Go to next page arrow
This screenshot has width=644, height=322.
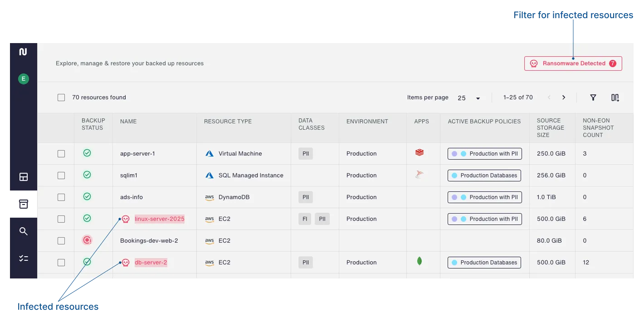pyautogui.click(x=564, y=98)
